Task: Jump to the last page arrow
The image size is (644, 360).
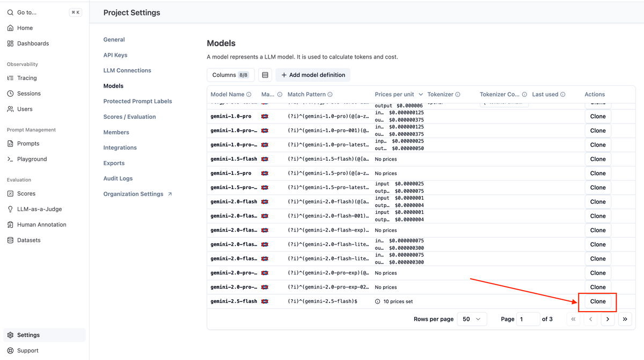Action: [x=625, y=319]
